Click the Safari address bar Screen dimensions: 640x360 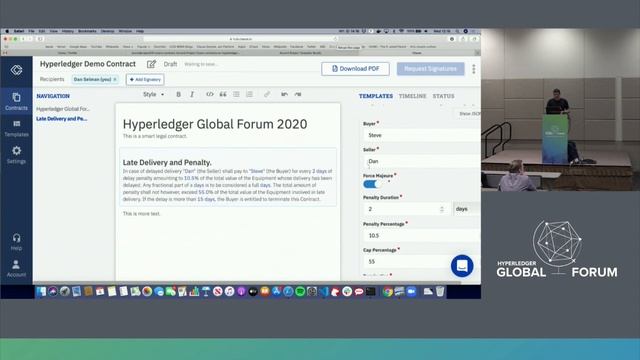[241, 39]
